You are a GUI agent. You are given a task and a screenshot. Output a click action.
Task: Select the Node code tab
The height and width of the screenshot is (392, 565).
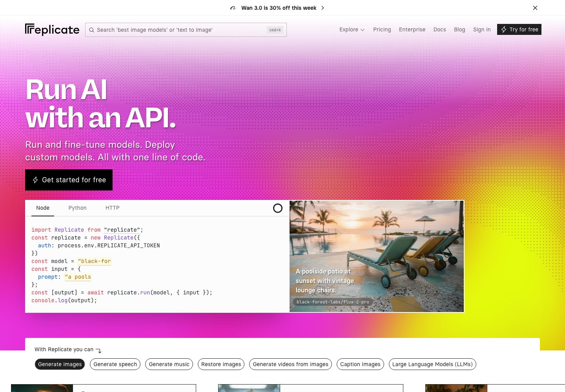(x=43, y=208)
